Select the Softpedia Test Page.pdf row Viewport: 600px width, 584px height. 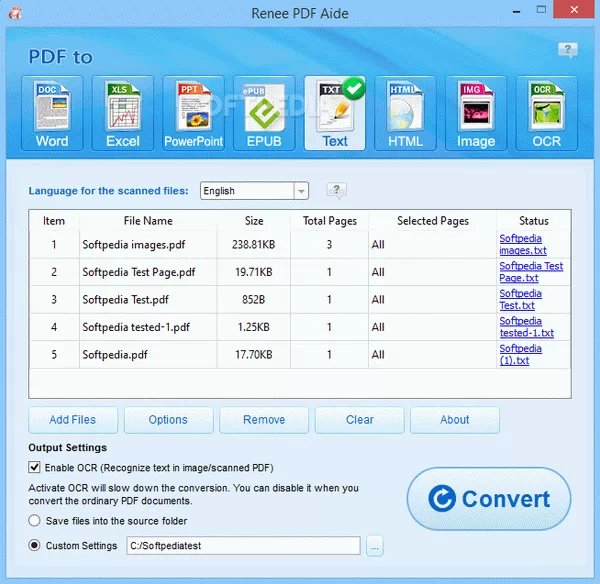point(300,272)
